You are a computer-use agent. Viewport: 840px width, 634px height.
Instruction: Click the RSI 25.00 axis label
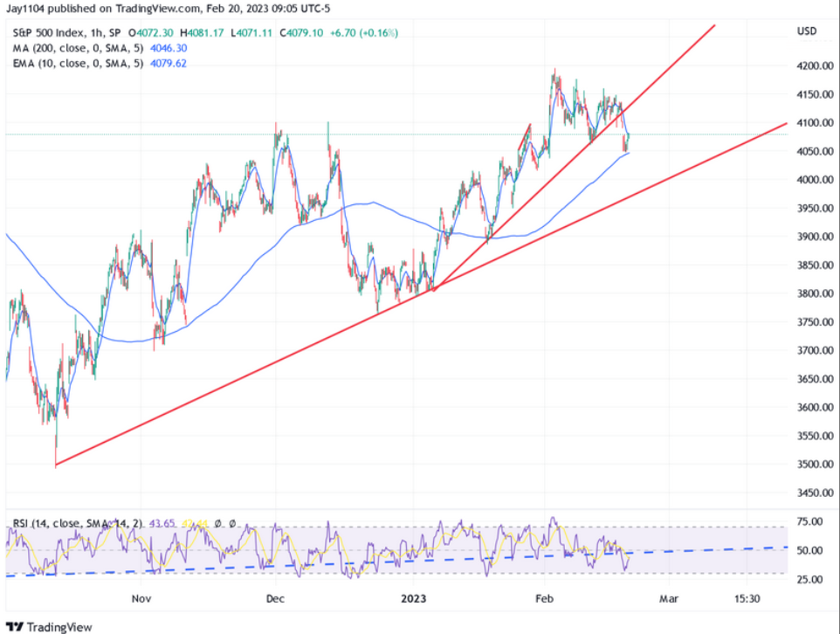pos(809,579)
